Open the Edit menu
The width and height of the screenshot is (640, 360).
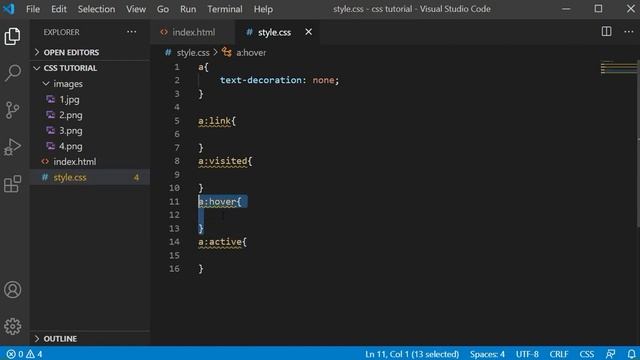point(59,9)
